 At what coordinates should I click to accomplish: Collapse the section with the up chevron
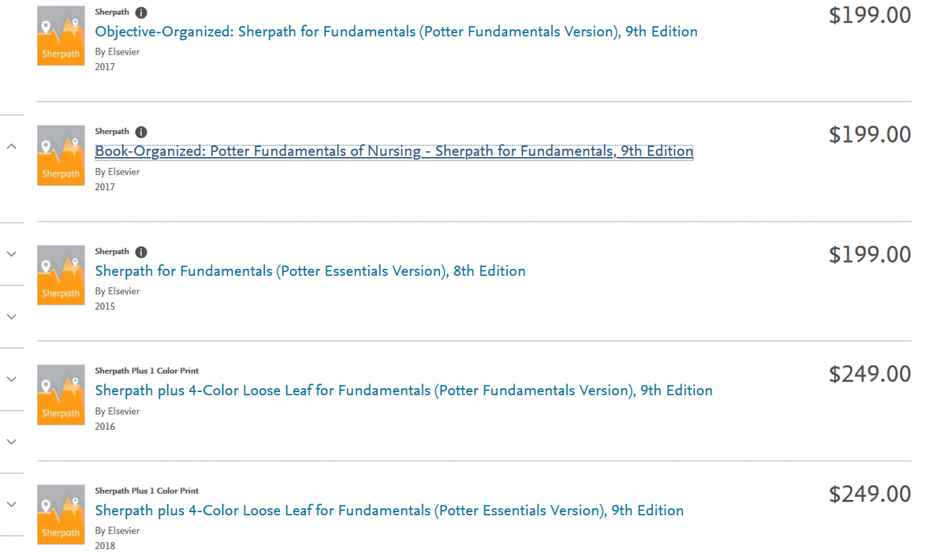point(12,146)
